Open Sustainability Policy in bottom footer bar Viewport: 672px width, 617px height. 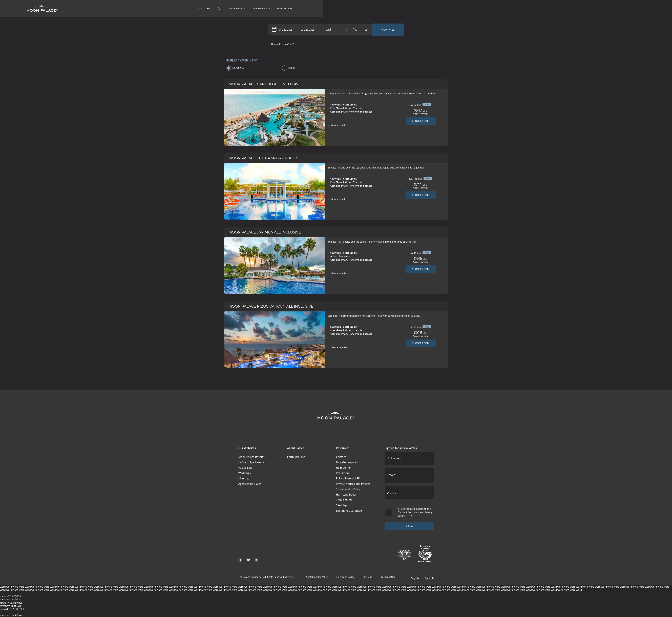[x=317, y=577]
